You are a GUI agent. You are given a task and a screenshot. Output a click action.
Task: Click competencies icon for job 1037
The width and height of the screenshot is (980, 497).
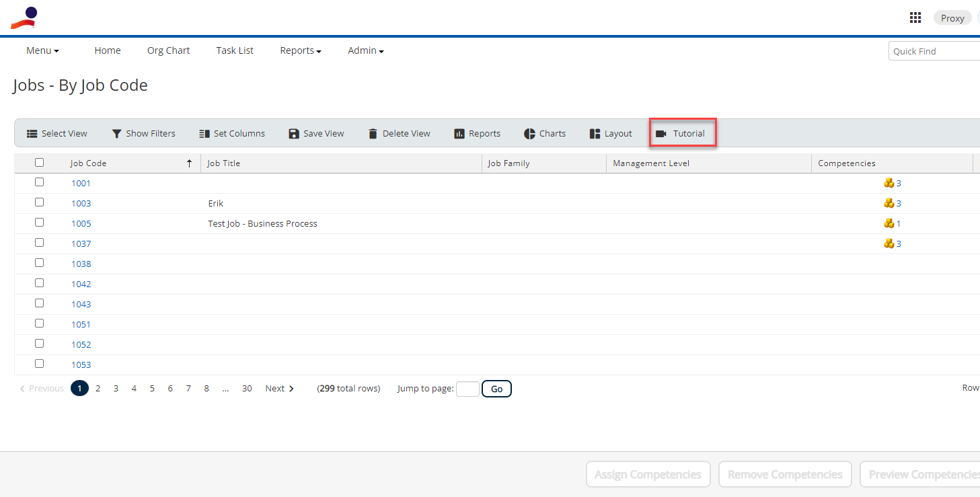pyautogui.click(x=889, y=243)
